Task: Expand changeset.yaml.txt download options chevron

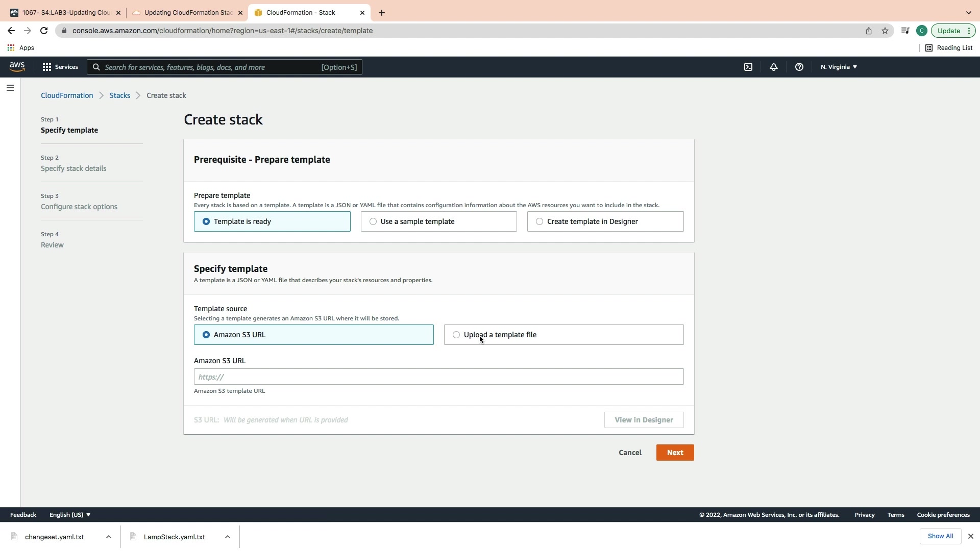Action: [x=109, y=537]
